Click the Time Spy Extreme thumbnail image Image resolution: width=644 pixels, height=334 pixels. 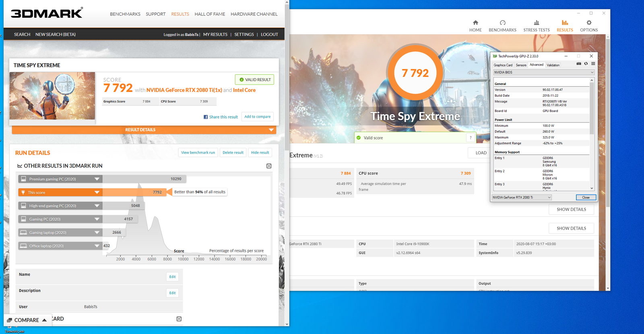[x=52, y=96]
